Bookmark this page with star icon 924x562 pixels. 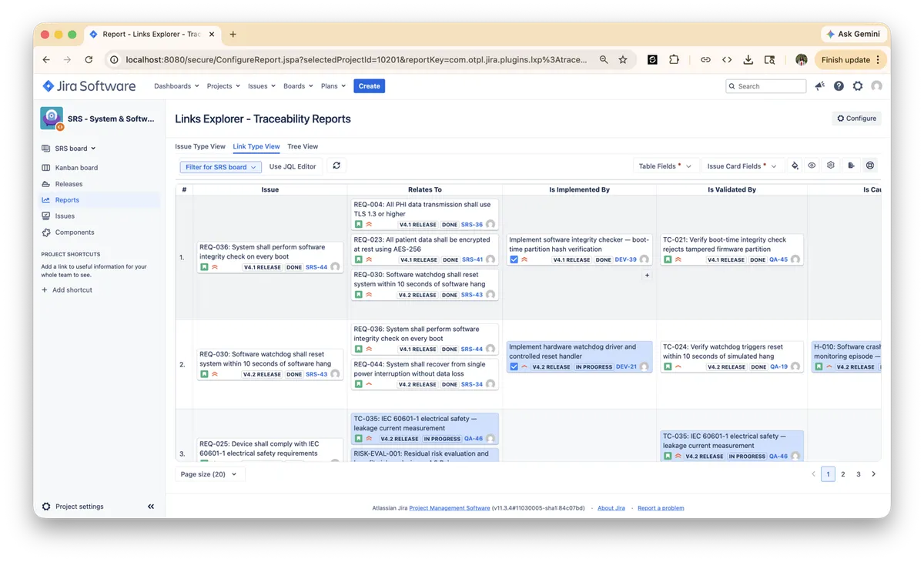click(623, 59)
